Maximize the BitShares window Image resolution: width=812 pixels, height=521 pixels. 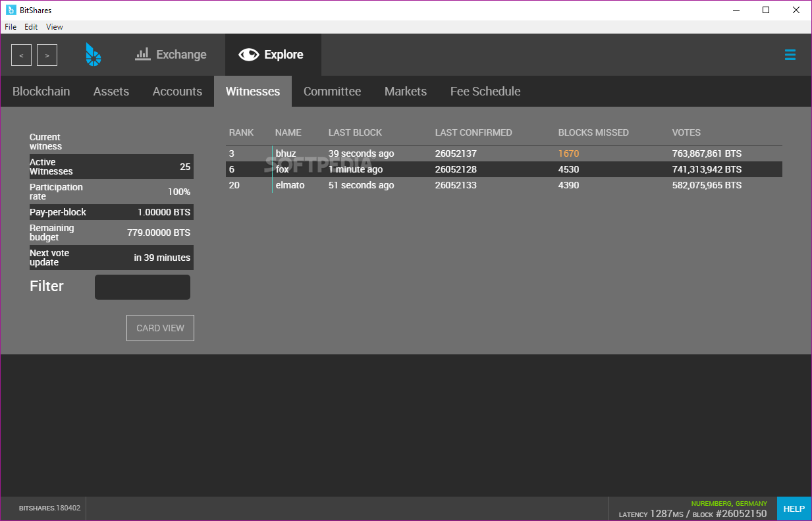(766, 10)
